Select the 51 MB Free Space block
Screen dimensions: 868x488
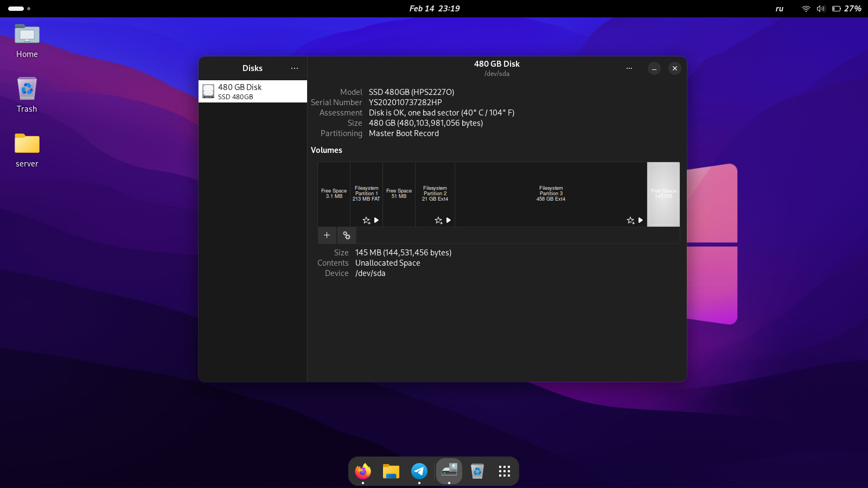(399, 194)
